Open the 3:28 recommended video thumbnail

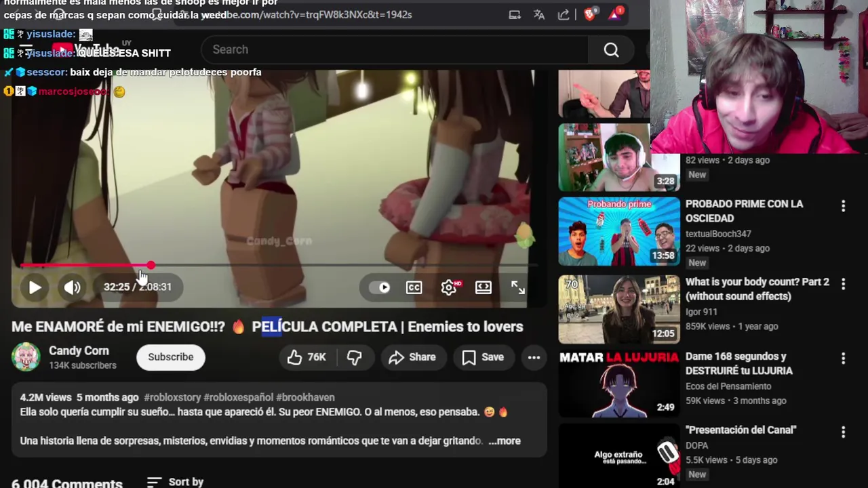pos(619,157)
